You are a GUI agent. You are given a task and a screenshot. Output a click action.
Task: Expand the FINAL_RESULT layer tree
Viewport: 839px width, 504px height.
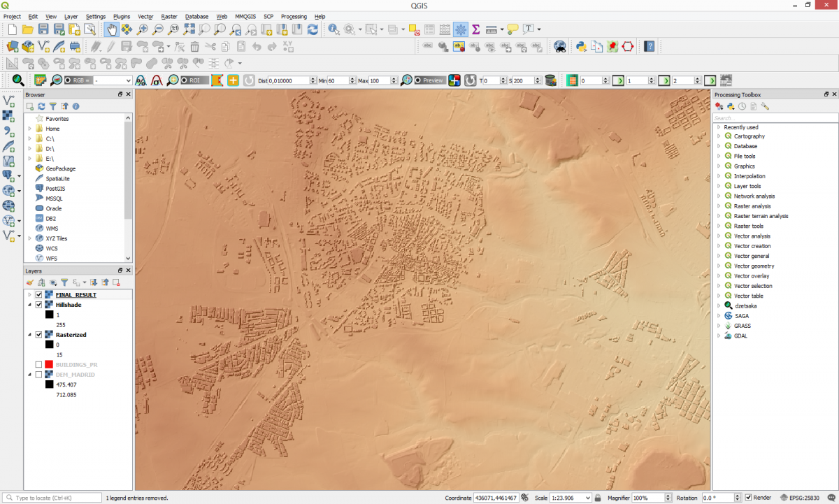point(29,295)
